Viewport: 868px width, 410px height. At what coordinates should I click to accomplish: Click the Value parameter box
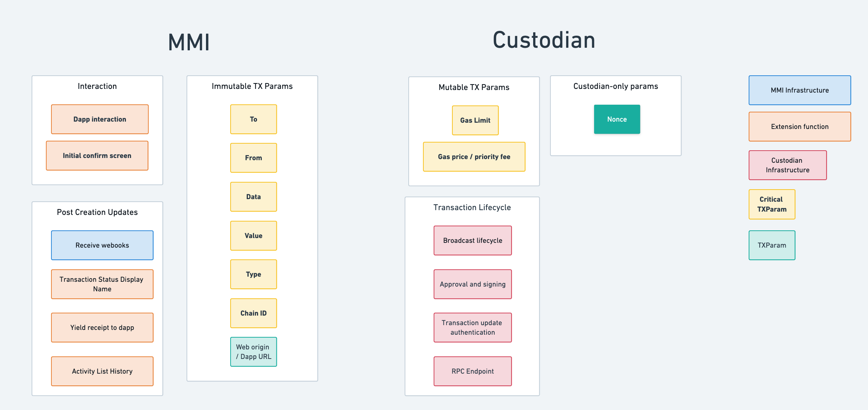[x=253, y=235]
